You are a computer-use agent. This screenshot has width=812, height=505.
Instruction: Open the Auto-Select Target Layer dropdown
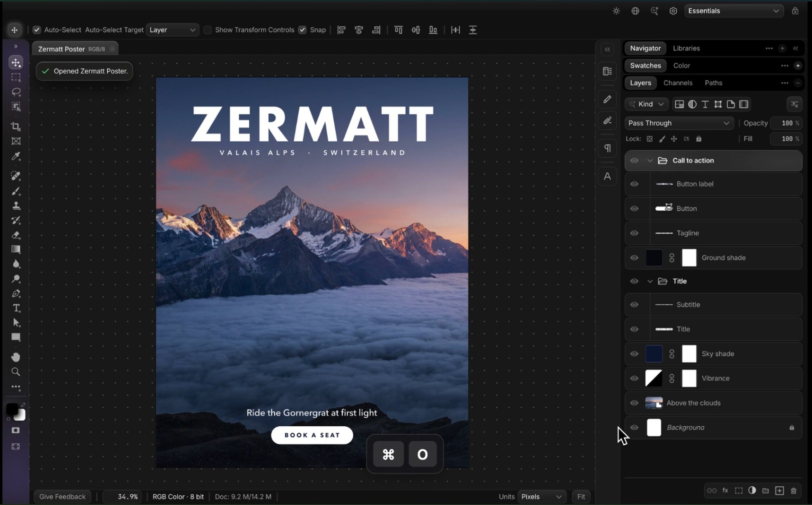tap(172, 30)
